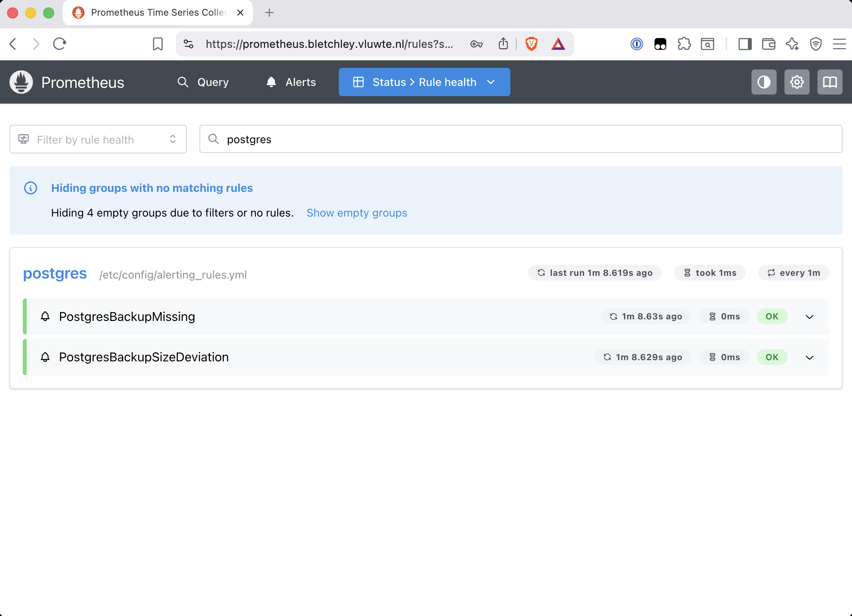Click the '1m 8.629s ago' badge
This screenshot has width=852, height=616.
click(642, 357)
